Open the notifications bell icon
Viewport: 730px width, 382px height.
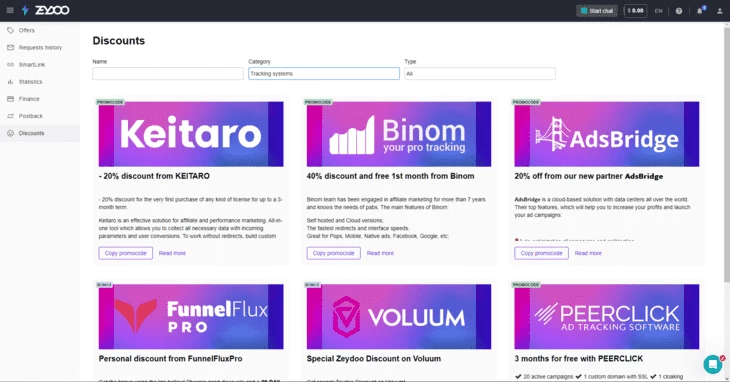coord(700,11)
